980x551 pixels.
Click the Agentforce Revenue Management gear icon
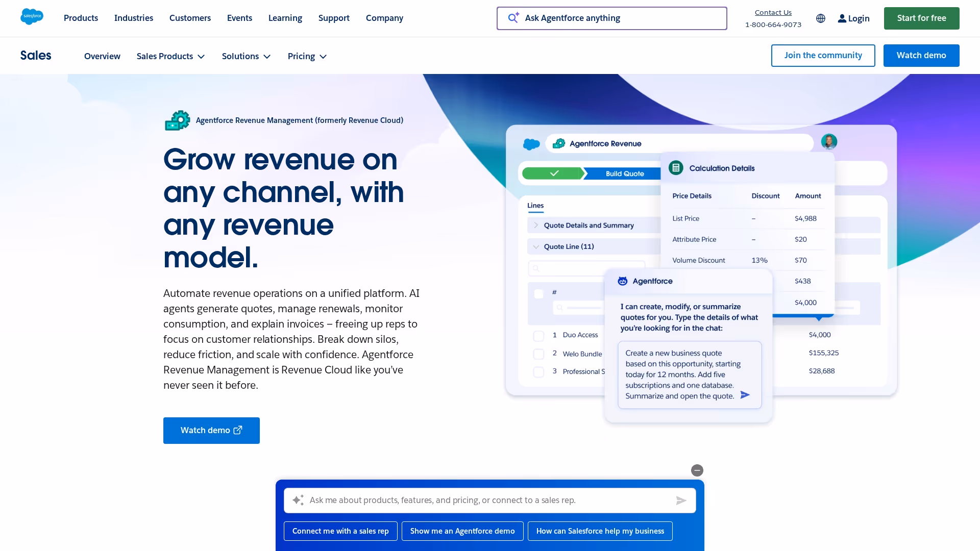pyautogui.click(x=177, y=120)
